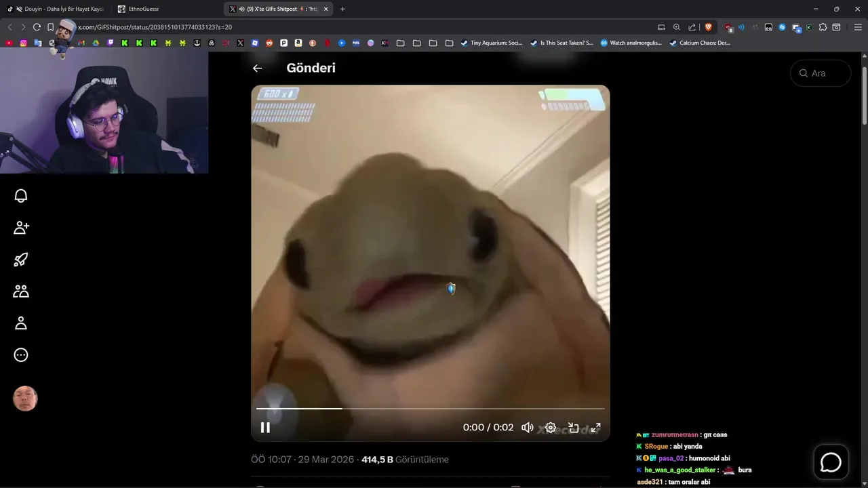
Task: Click the post timestamp ÖÖ 10:07
Action: (x=271, y=460)
